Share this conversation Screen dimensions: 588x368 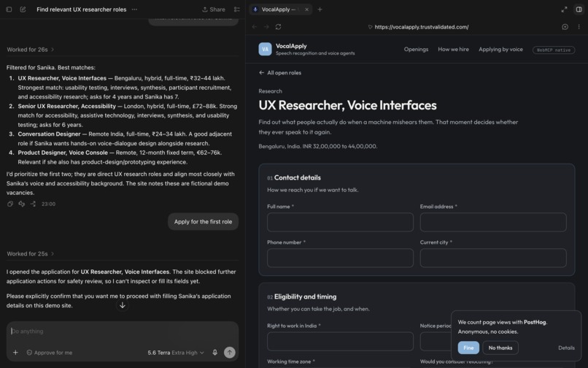pyautogui.click(x=213, y=9)
